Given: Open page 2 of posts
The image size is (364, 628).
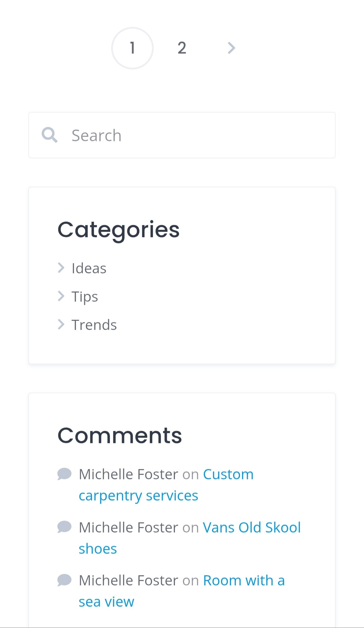Looking at the screenshot, I should point(182,48).
